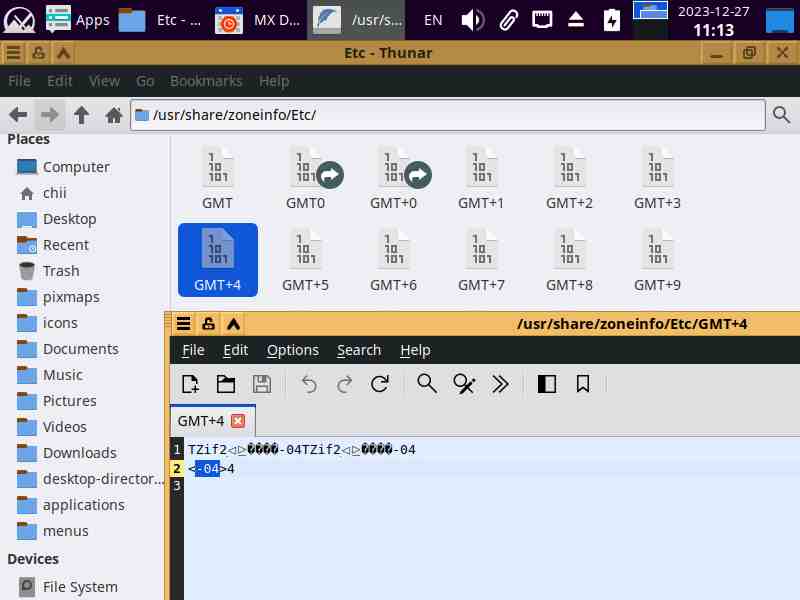Open Recent in Places sidebar
Image resolution: width=800 pixels, height=600 pixels.
point(66,245)
